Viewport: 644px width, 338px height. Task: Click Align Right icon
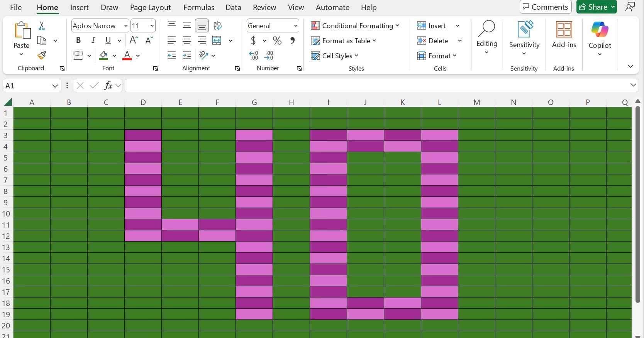202,41
